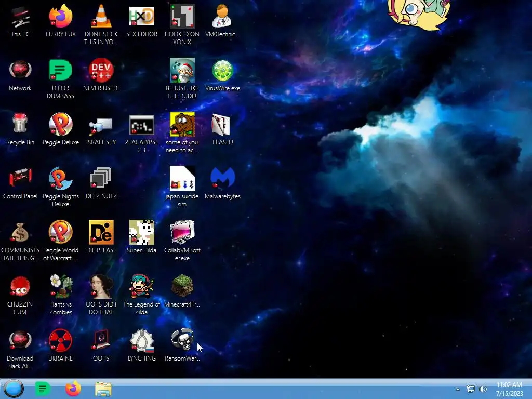Select the HxD hex editor shortcut
The width and height of the screenshot is (532, 399).
(x=141, y=22)
